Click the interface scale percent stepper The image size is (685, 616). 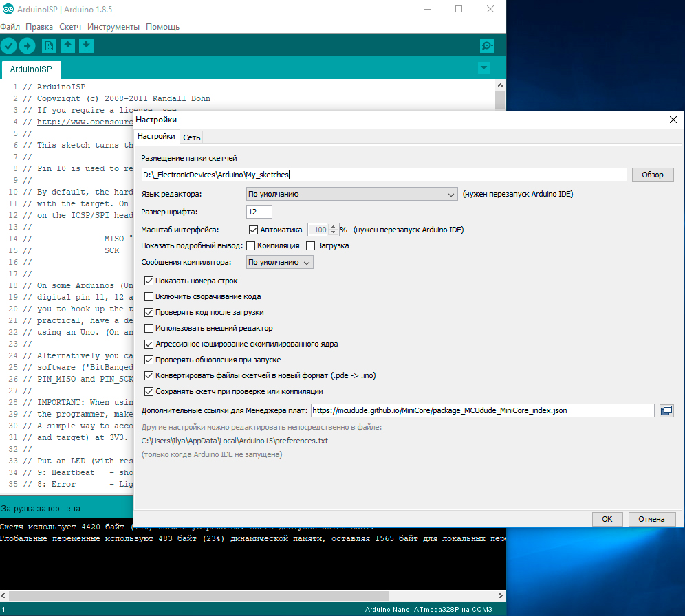coord(334,230)
